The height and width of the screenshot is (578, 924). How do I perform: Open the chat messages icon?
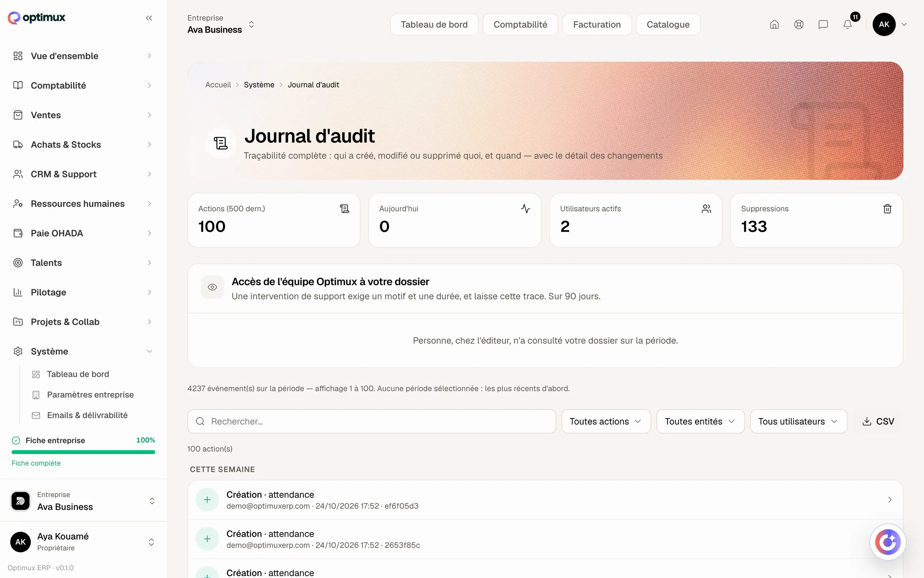(823, 25)
